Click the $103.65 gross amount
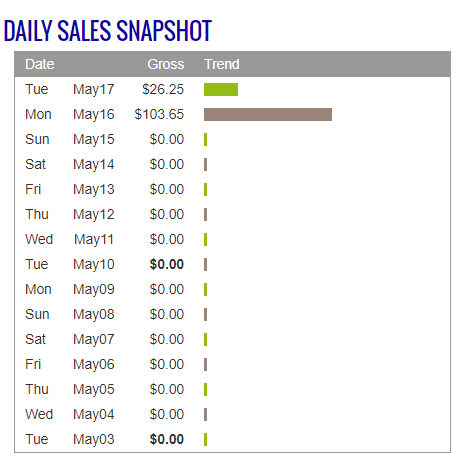This screenshot has height=472, width=469. [159, 114]
